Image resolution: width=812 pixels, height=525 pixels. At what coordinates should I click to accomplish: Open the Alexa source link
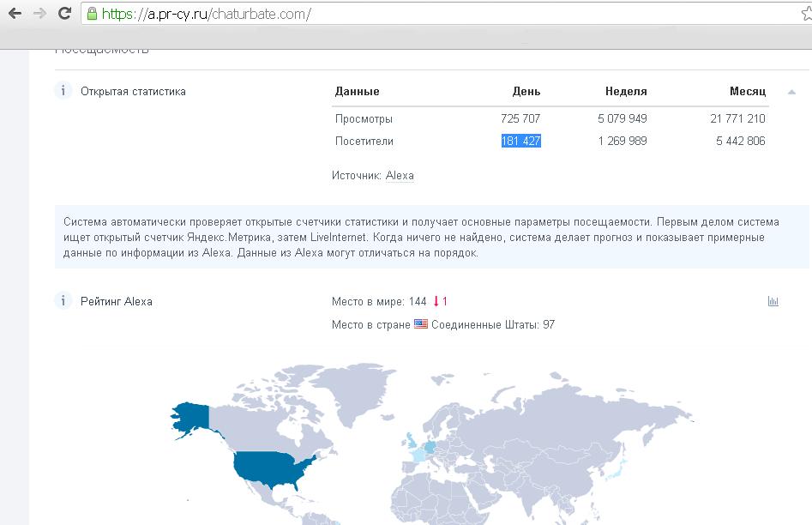(400, 176)
